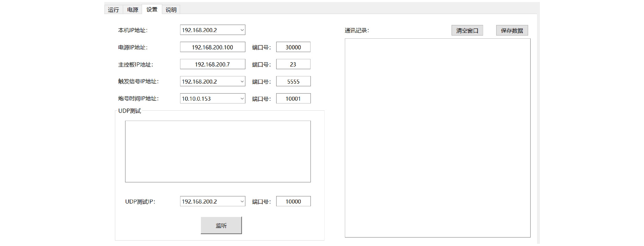Click the 保存数据 button
Viewport: 644px width, 246px height.
(x=512, y=31)
